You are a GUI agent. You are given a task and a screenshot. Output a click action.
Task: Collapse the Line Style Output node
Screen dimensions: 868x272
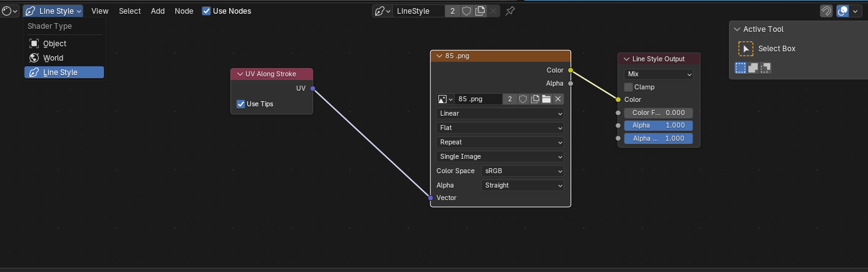[626, 59]
